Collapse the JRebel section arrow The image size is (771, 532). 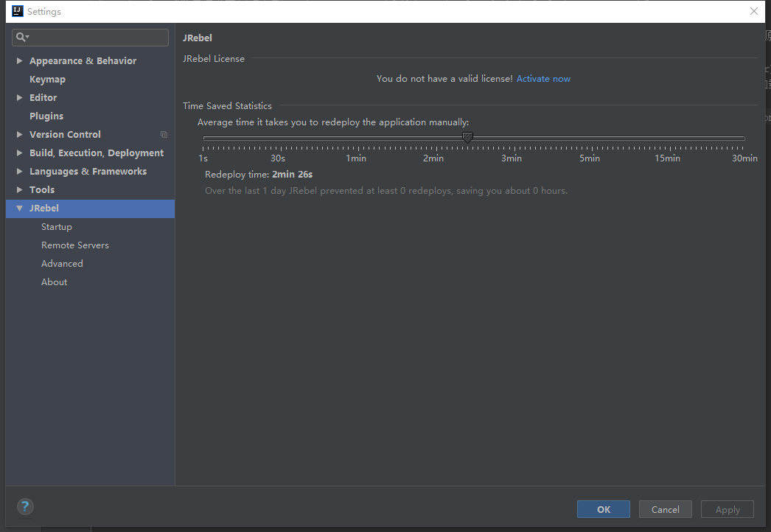19,208
